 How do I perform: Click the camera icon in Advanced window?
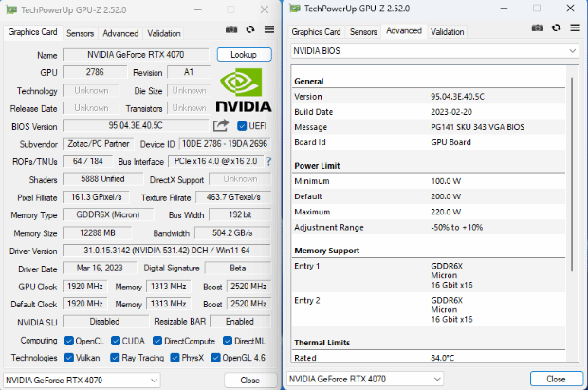(538, 28)
